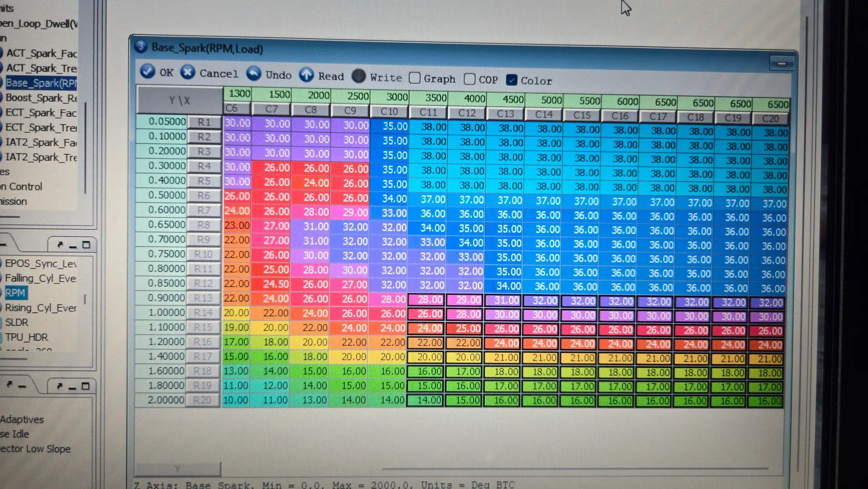Select TPU_HDR list item

[26, 337]
